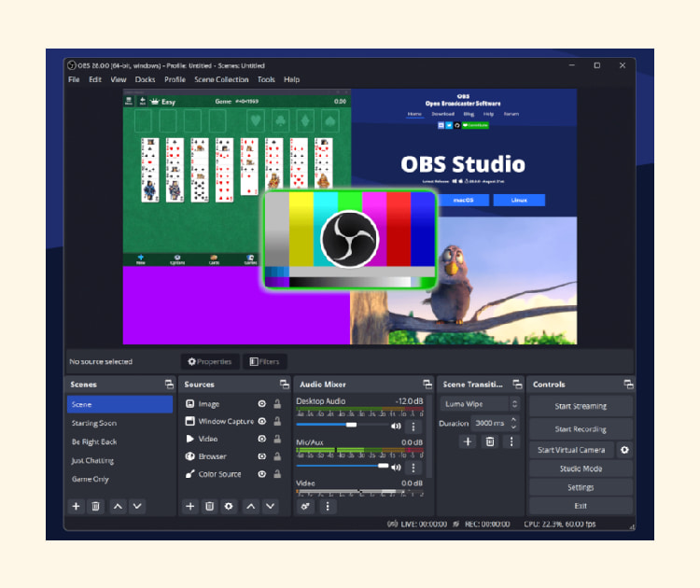Click the OBS logo in title bar
This screenshot has width=700, height=588.
pyautogui.click(x=72, y=65)
